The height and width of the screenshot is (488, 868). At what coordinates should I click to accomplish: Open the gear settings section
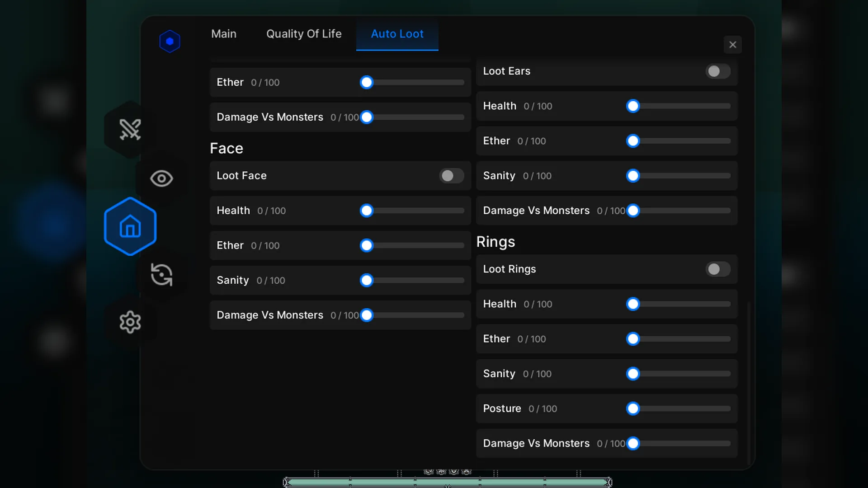(130, 322)
